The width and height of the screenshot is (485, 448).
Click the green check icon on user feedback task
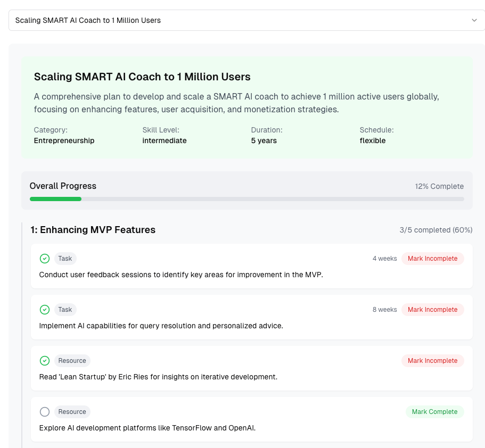point(45,259)
